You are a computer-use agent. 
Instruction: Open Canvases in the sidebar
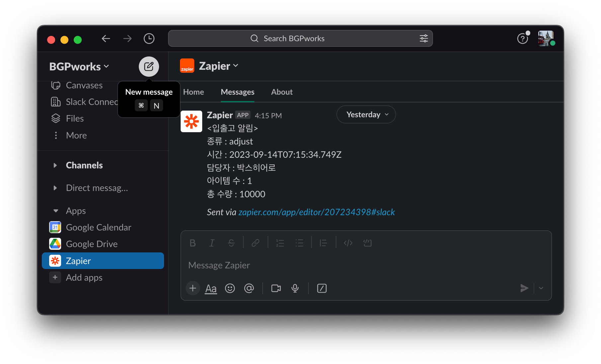(x=84, y=85)
